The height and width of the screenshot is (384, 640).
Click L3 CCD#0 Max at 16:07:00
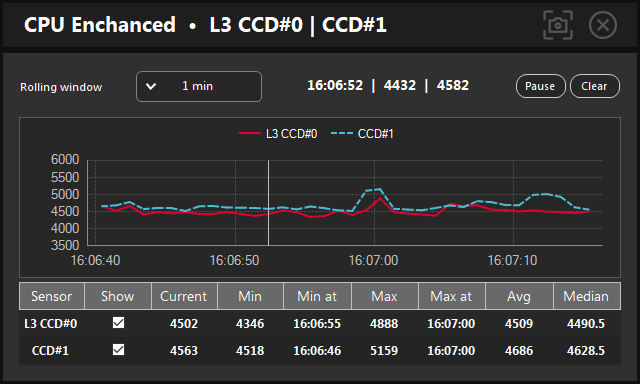pos(451,324)
